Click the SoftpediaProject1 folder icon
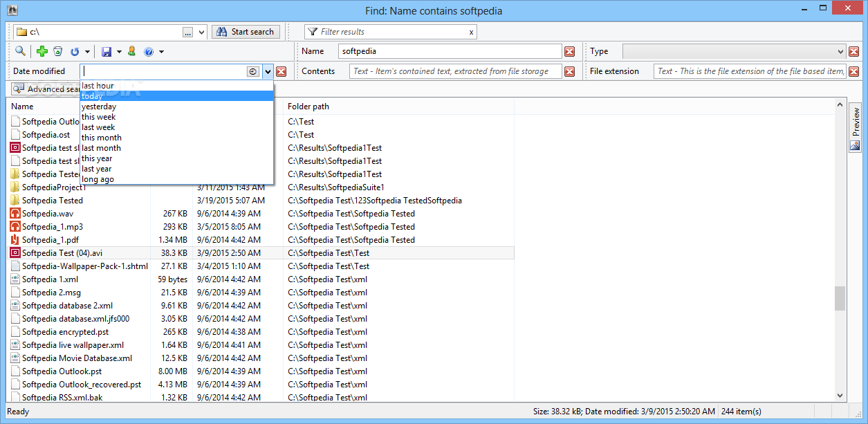Image resolution: width=868 pixels, height=424 pixels. click(15, 187)
